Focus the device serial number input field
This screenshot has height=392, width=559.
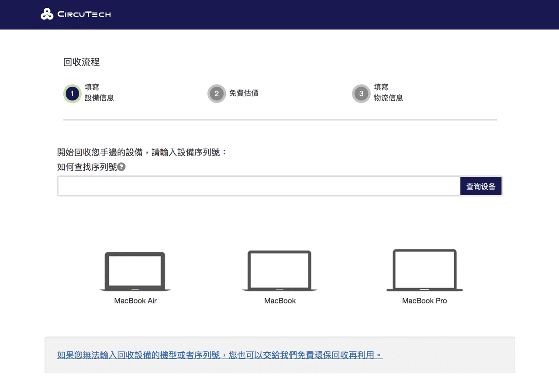click(x=259, y=186)
